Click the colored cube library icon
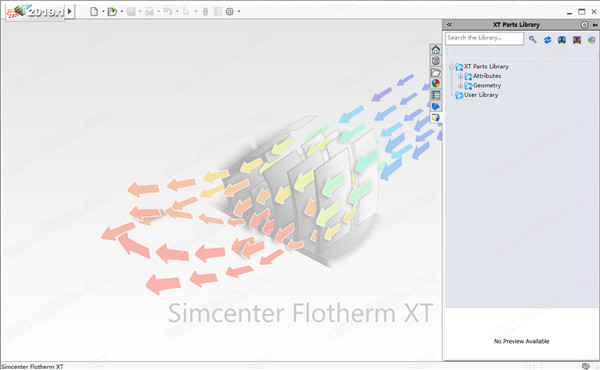This screenshot has width=600, height=370. [592, 39]
